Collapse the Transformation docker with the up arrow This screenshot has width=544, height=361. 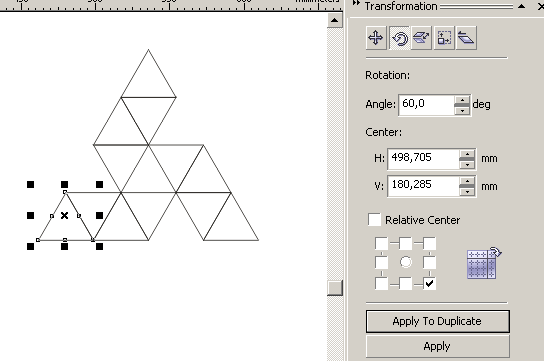[x=521, y=6]
